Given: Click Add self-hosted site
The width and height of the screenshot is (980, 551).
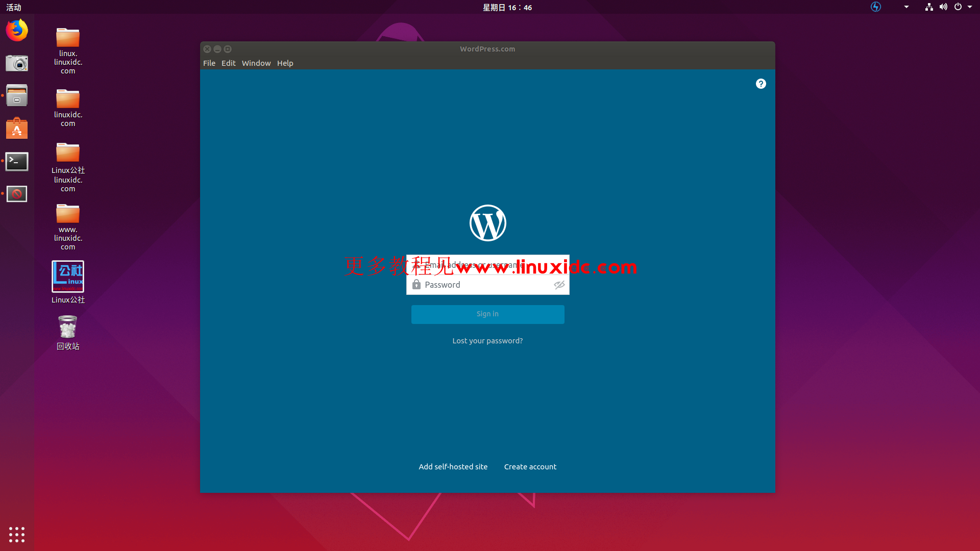Looking at the screenshot, I should pos(453,466).
